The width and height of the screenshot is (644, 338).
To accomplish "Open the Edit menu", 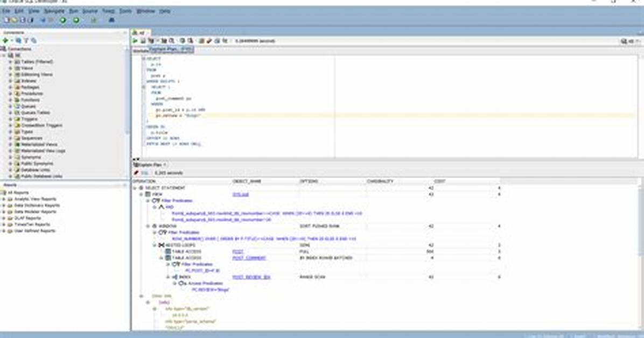I will click(19, 11).
